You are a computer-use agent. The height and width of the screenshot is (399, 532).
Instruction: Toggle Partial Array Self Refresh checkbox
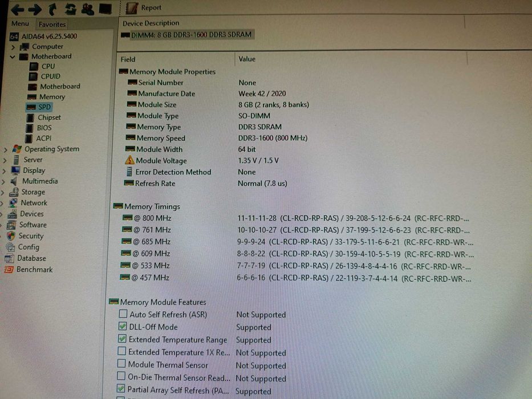click(x=120, y=389)
